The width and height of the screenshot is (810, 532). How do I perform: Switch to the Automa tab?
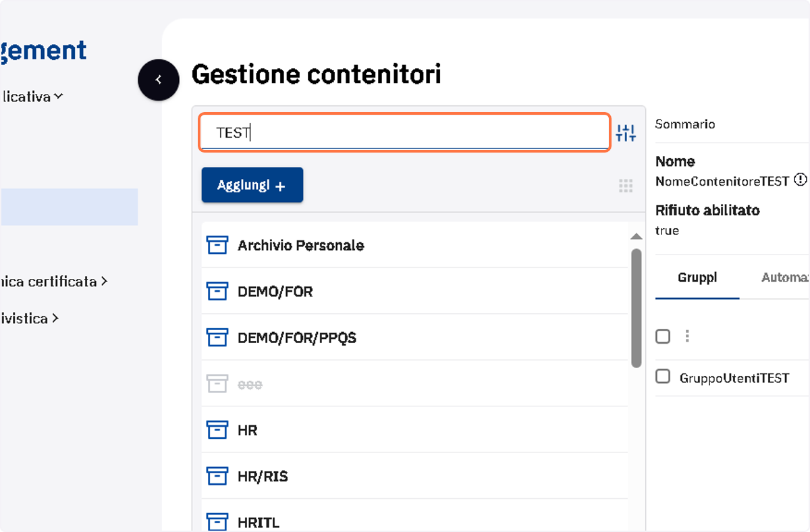tap(785, 277)
